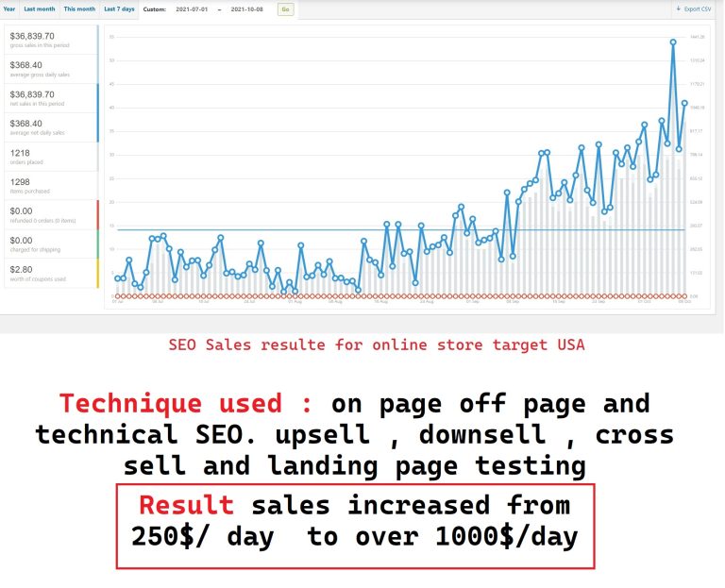Click the Export CSV link
This screenshot has width=725, height=588.
[x=699, y=9]
